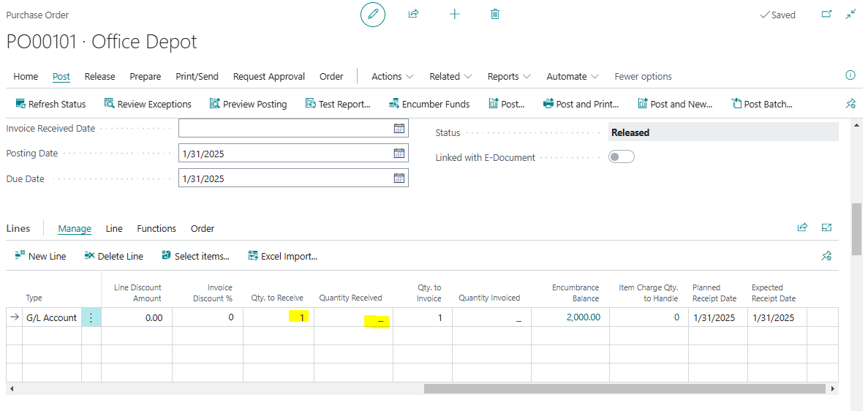Viewport: 868px width, 411px height.
Task: Click the collapse page arrows icon
Action: 851,15
